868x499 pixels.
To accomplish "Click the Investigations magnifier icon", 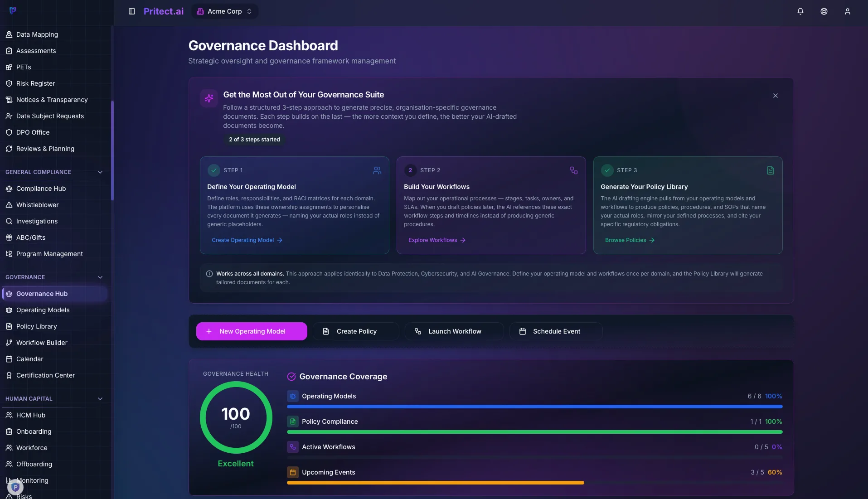I will [9, 221].
